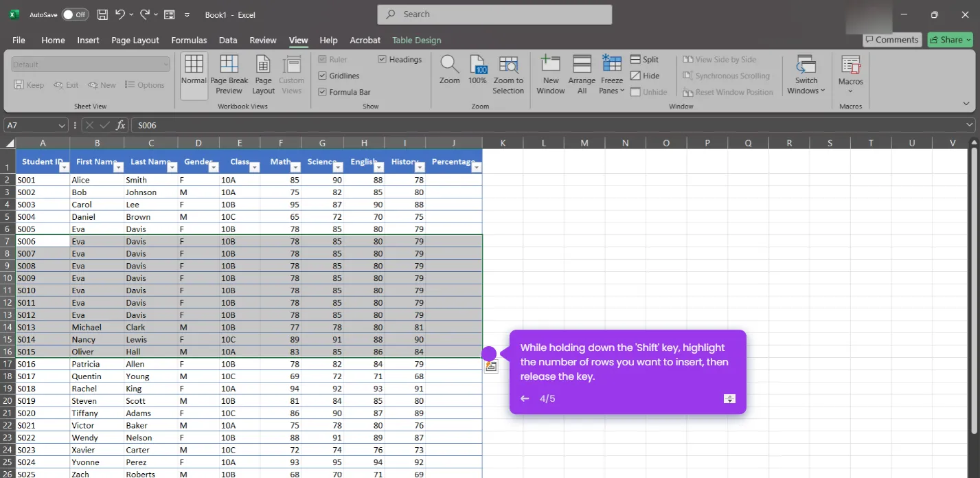Go back to previous tutorial step
The height and width of the screenshot is (478, 980).
[x=525, y=398]
